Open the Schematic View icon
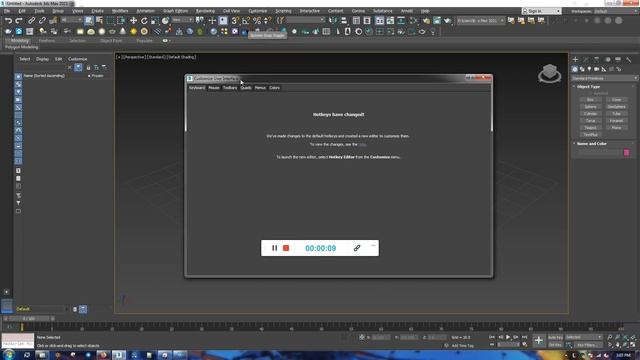Screen dimensions: 640x360 click(401, 20)
